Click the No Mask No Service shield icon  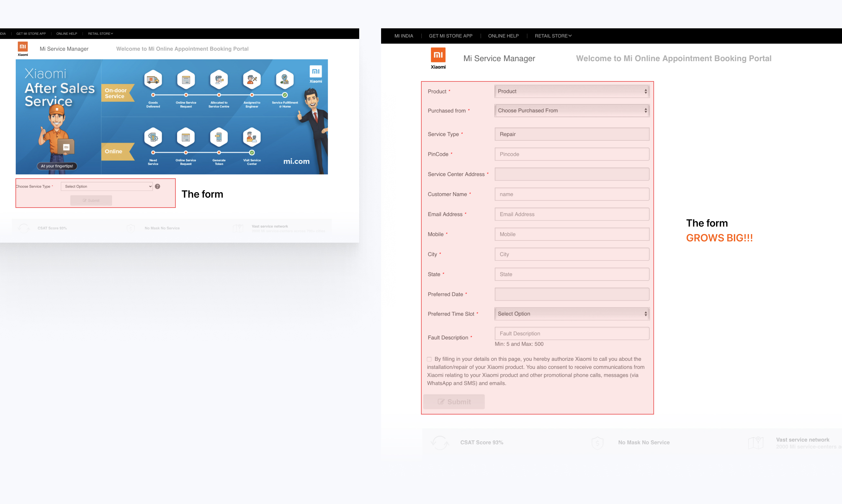coord(598,443)
